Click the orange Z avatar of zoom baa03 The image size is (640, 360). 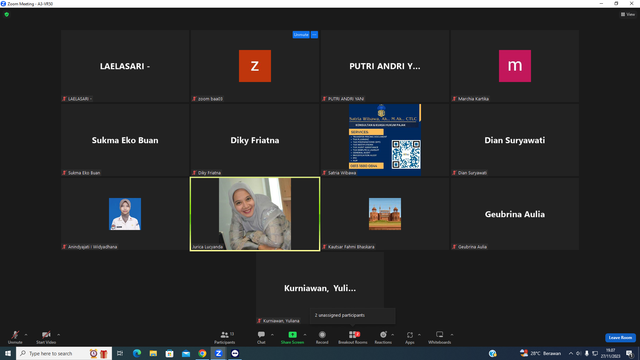pyautogui.click(x=255, y=66)
